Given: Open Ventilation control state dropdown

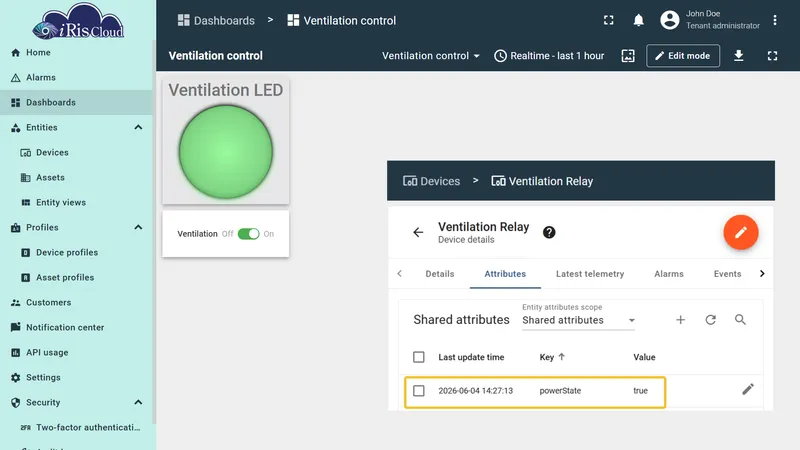Looking at the screenshot, I should pos(431,56).
